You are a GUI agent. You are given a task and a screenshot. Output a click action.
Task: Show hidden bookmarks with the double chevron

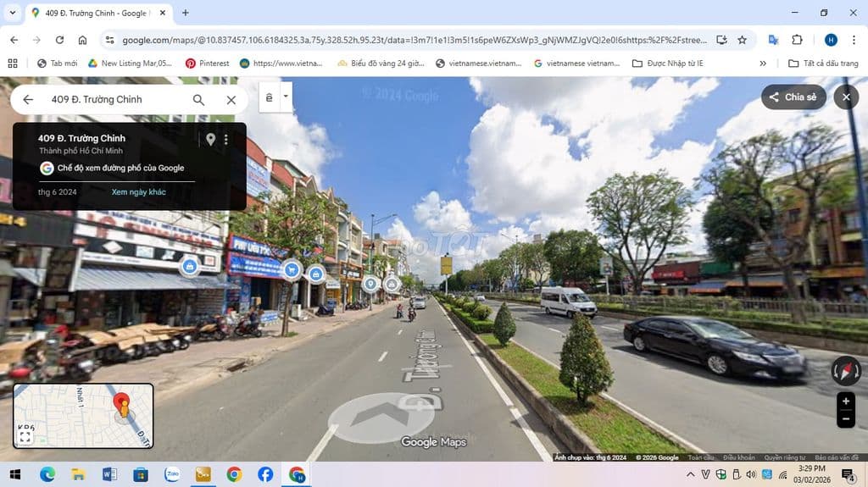tap(763, 64)
